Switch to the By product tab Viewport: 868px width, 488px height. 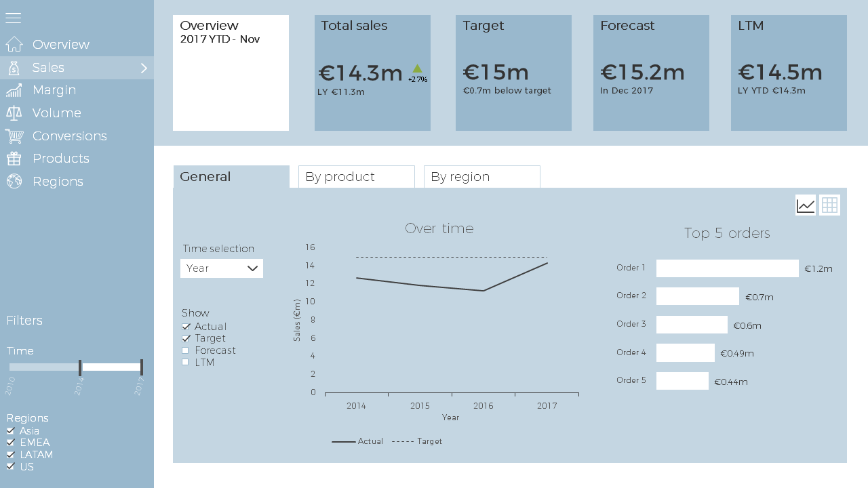(357, 177)
